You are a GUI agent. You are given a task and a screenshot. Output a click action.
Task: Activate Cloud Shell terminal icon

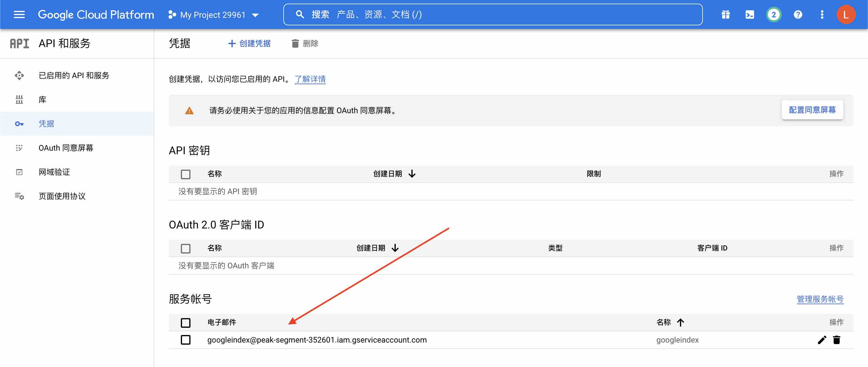point(749,14)
